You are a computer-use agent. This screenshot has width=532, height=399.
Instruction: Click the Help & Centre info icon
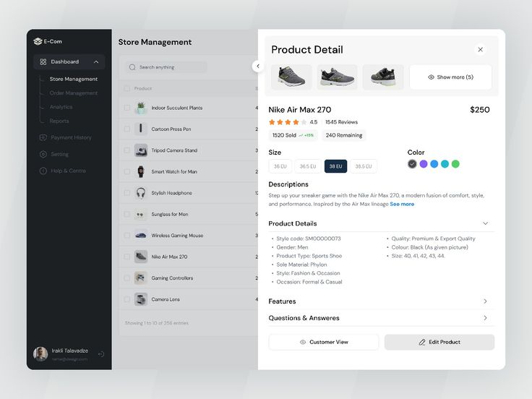pos(43,171)
